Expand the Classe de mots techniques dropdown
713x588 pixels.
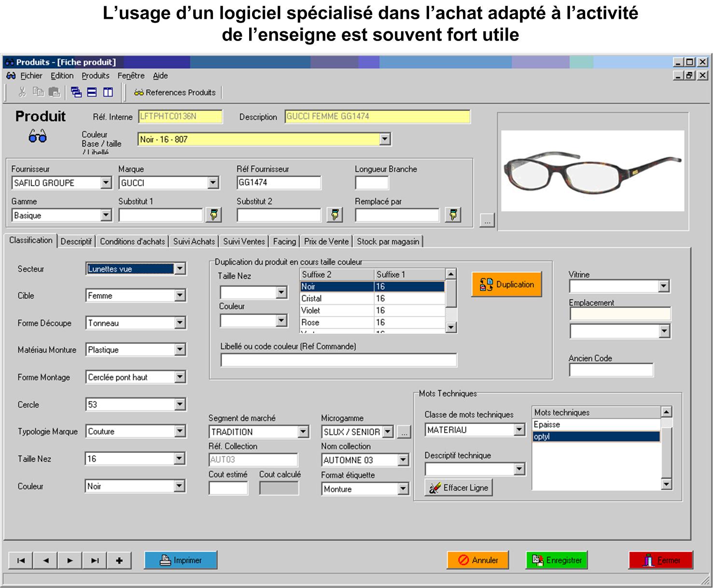point(519,429)
